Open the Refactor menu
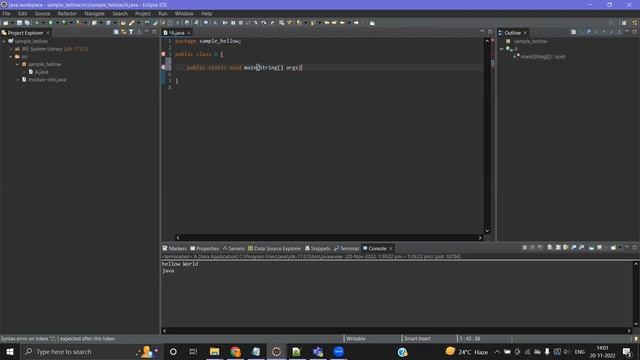The image size is (640, 360). point(67,13)
